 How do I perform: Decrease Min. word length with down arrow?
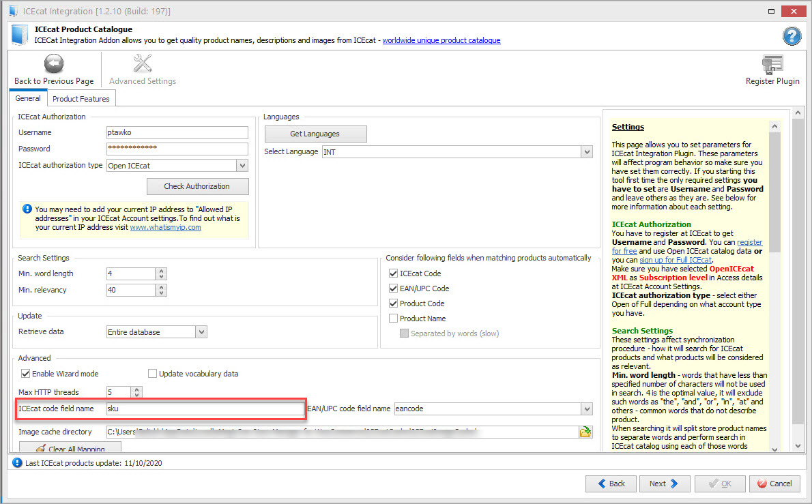tap(161, 277)
